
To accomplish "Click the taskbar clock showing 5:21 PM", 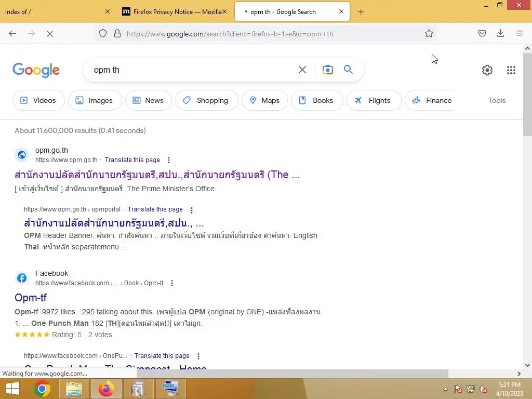I will click(509, 389).
